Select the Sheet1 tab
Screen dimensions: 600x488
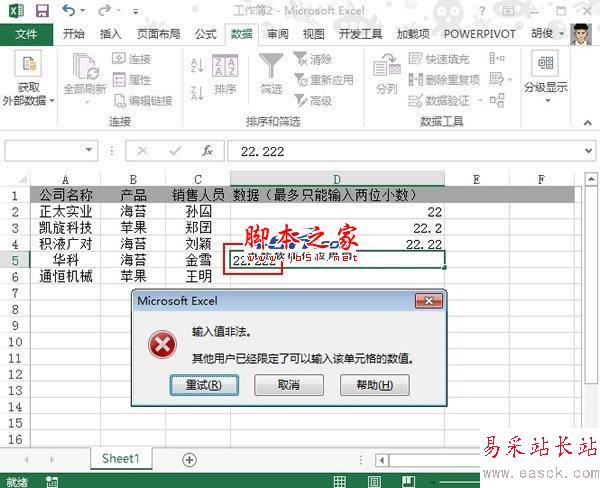tap(121, 458)
